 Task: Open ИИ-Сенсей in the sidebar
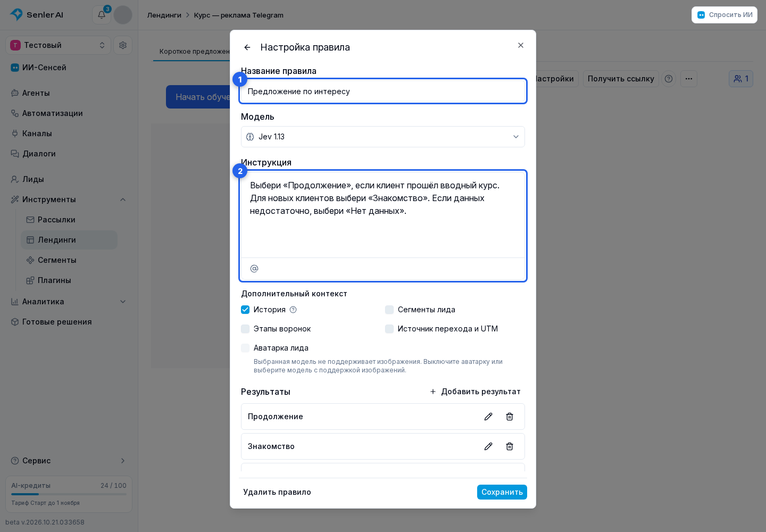click(x=69, y=68)
